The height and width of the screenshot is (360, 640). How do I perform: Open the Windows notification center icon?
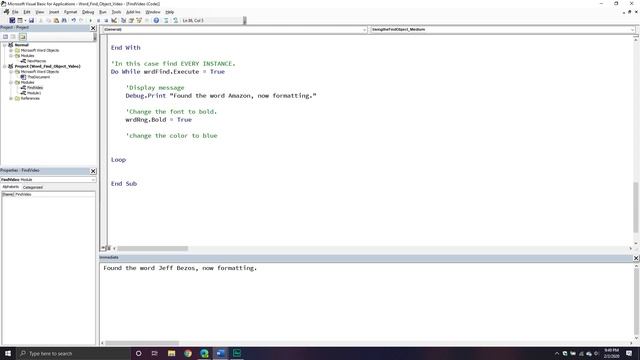(629, 353)
